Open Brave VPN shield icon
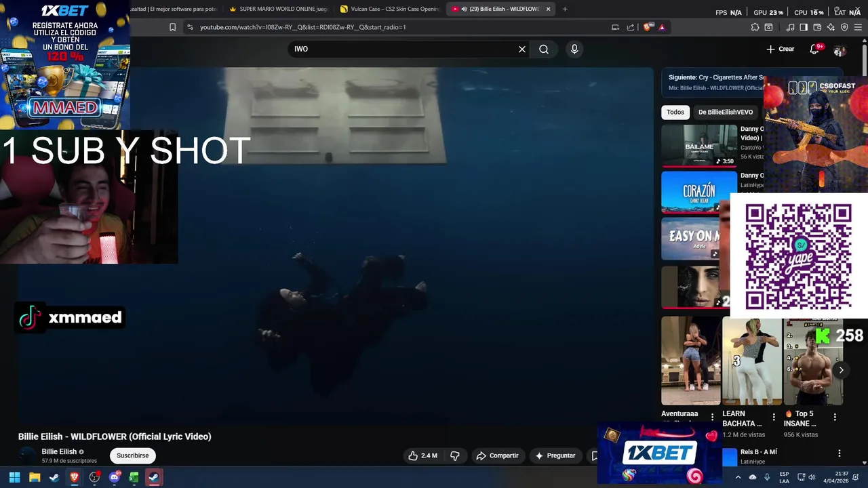 (x=844, y=27)
